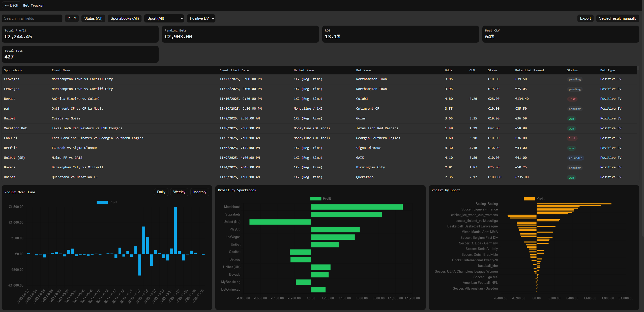Image resolution: width=644 pixels, height=312 pixels.
Task: Click the Export button
Action: point(585,18)
